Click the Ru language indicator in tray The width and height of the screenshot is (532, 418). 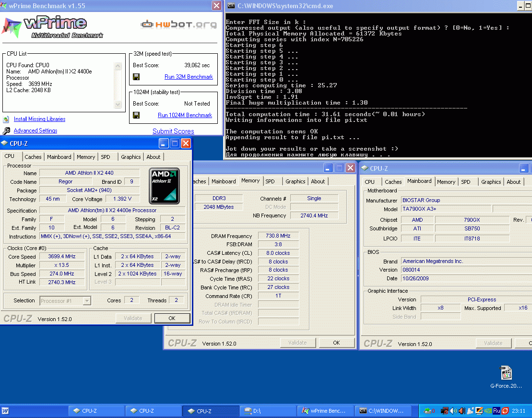pyautogui.click(x=497, y=411)
